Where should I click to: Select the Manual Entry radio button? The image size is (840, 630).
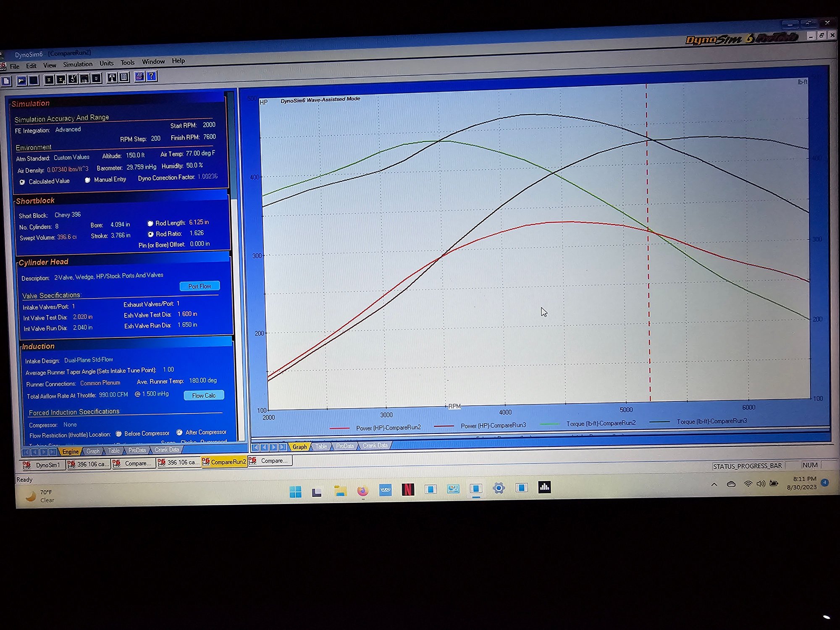87,180
